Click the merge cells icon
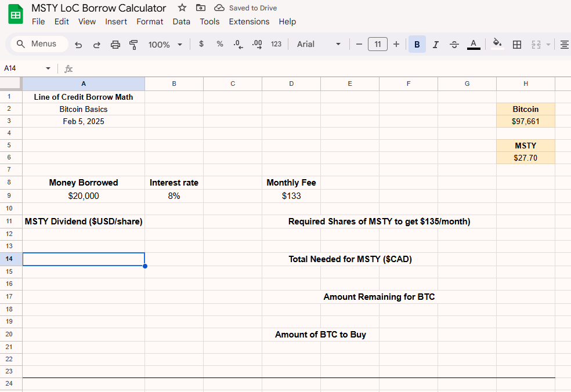This screenshot has width=571, height=392. click(x=536, y=45)
